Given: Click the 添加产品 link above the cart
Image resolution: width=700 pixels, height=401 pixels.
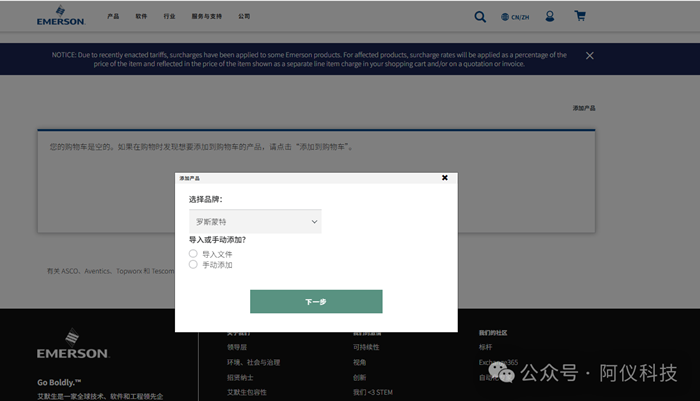Looking at the screenshot, I should click(584, 108).
